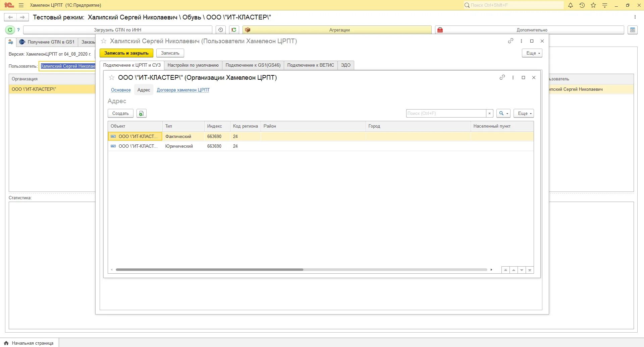Click Записать и закрыть button
This screenshot has width=644, height=347.
pyautogui.click(x=126, y=53)
